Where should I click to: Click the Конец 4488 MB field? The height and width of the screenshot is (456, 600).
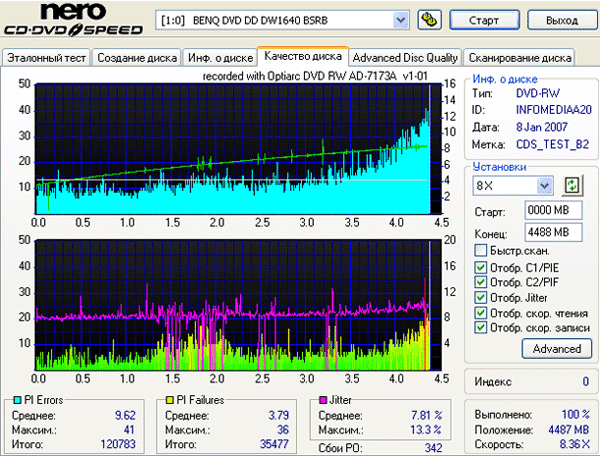tap(547, 232)
